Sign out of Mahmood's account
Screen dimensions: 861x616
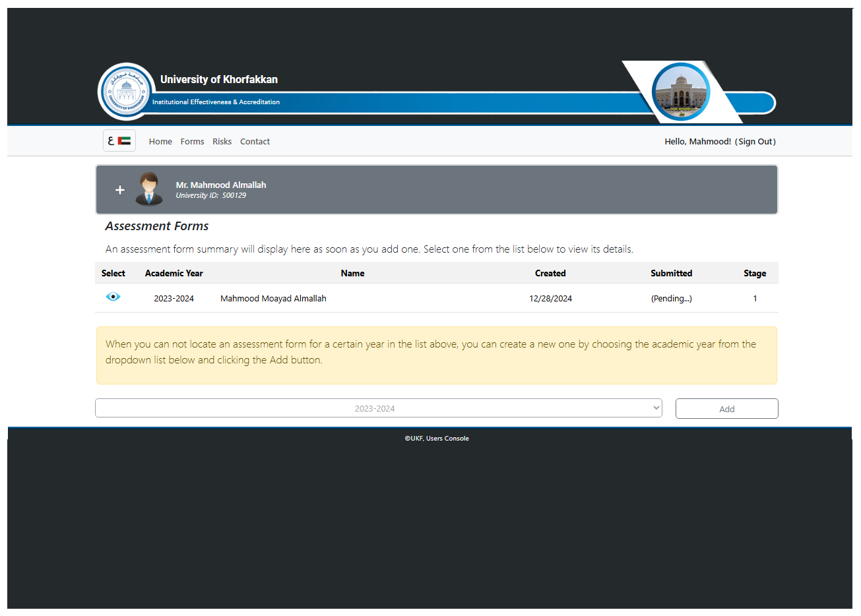(755, 142)
